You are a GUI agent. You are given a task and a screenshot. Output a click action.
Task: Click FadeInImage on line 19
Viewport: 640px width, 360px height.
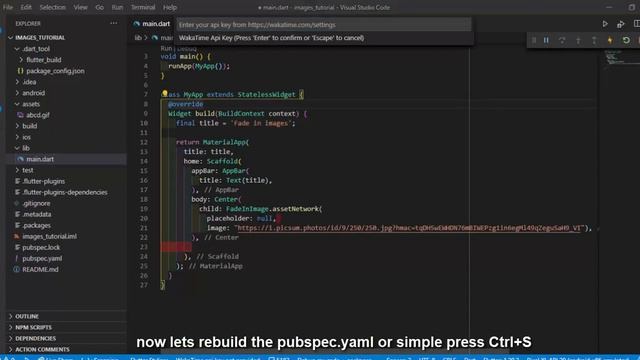[247, 209]
